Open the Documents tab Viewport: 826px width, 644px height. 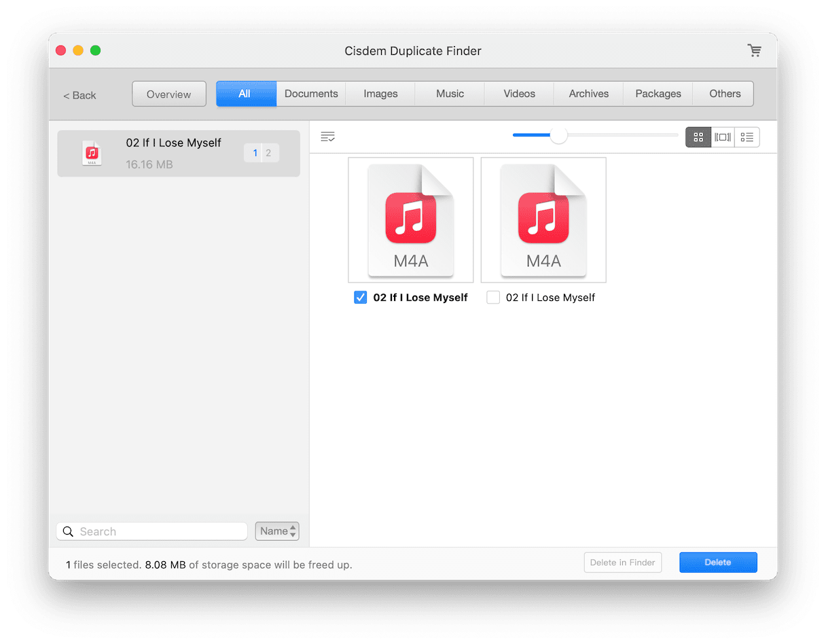click(x=311, y=94)
